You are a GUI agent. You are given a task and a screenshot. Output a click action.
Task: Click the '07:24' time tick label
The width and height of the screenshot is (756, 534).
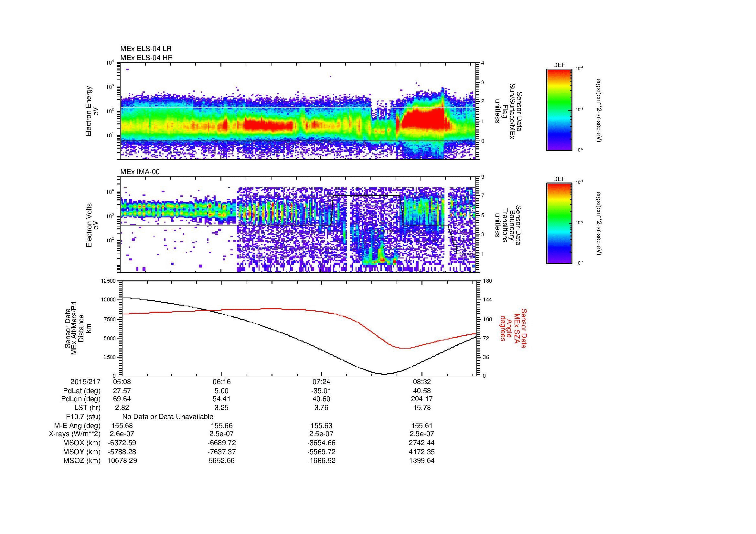[321, 382]
